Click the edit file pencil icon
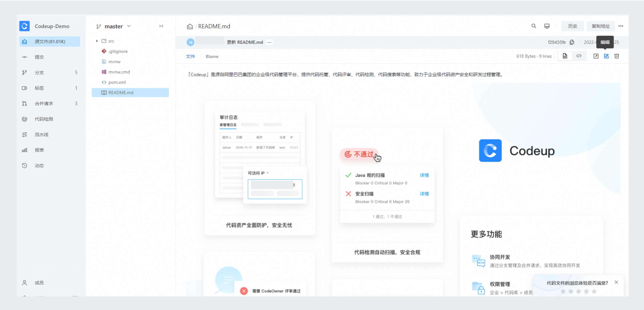The width and height of the screenshot is (644, 310). [606, 56]
